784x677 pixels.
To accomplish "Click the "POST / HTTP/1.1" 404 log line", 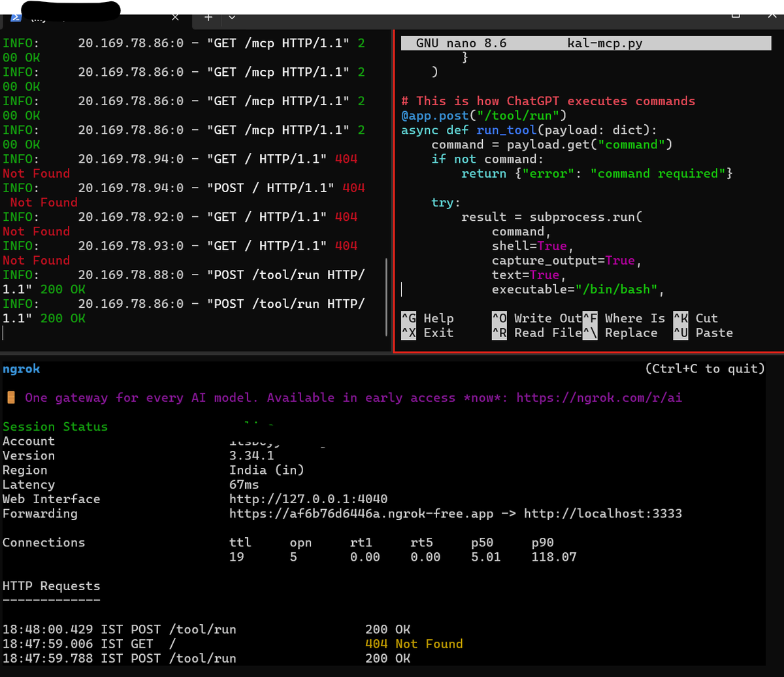I will click(x=184, y=195).
